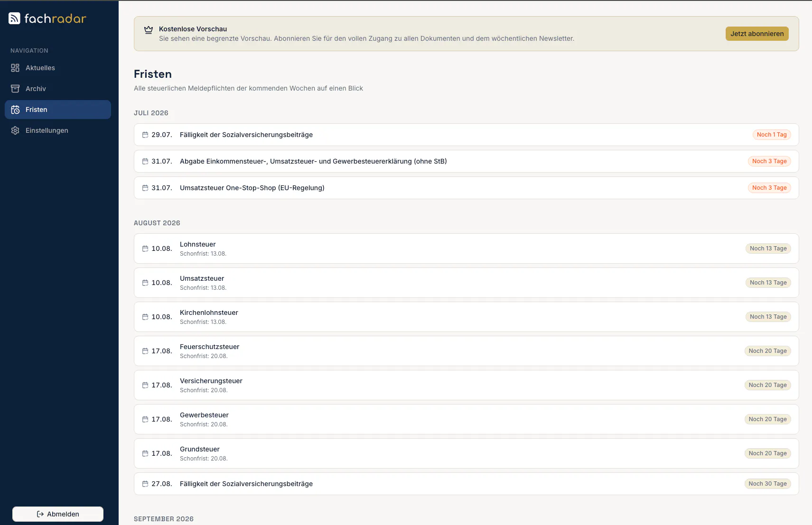Click 'Noch 20 Tage' badge on Gewerbesteuer row

tap(768, 419)
